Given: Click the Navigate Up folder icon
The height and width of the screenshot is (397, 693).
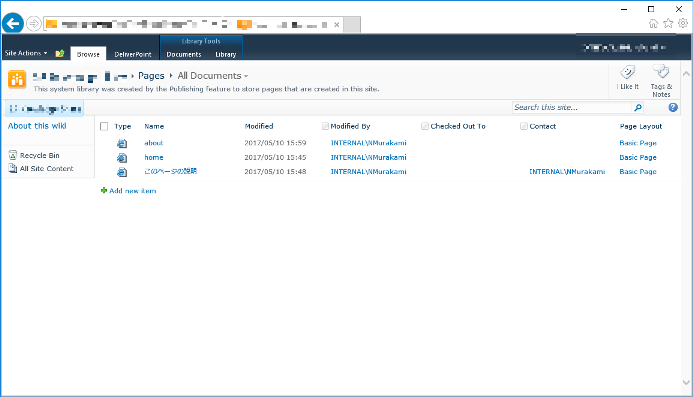Looking at the screenshot, I should click(x=60, y=53).
